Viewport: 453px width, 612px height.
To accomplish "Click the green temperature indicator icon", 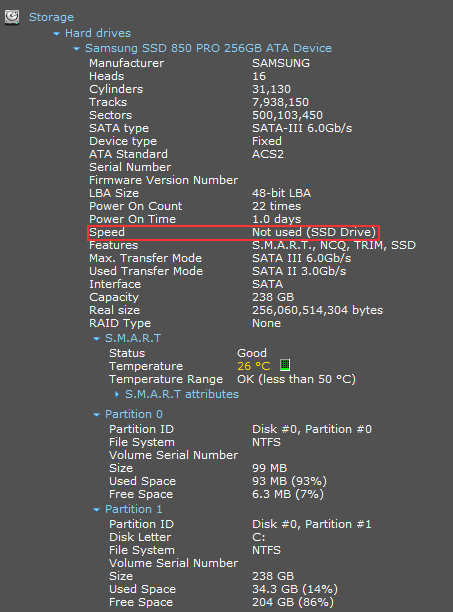I will [285, 365].
